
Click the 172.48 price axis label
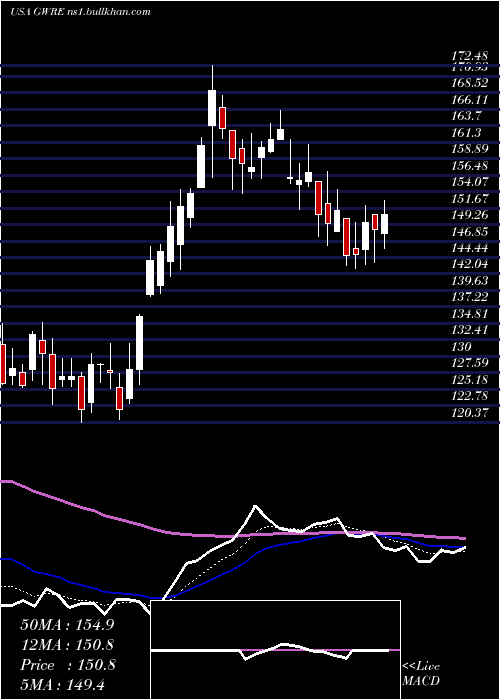470,57
